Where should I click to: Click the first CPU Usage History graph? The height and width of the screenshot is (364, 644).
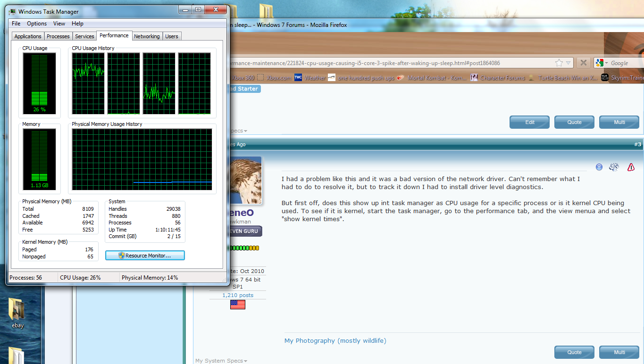[x=88, y=83]
